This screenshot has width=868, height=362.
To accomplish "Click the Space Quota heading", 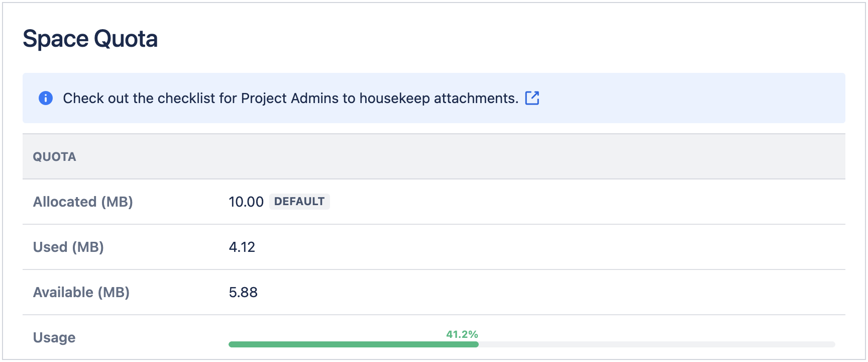I will (90, 39).
